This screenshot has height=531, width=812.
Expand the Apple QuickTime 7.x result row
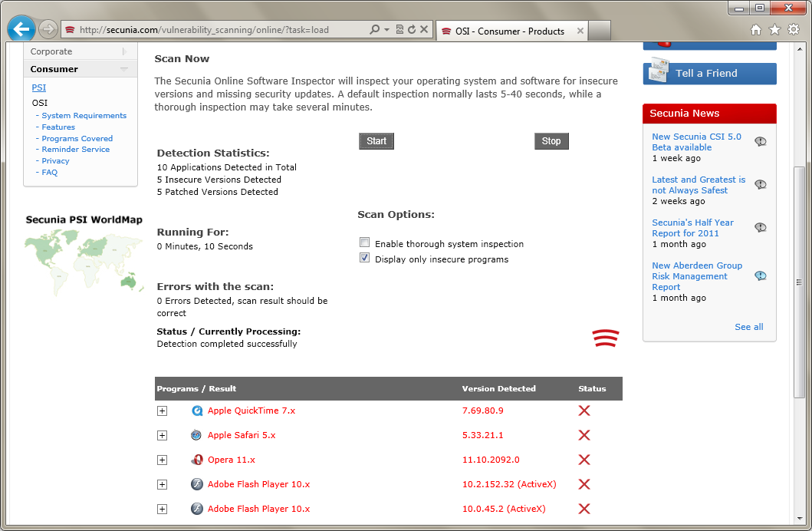point(162,411)
